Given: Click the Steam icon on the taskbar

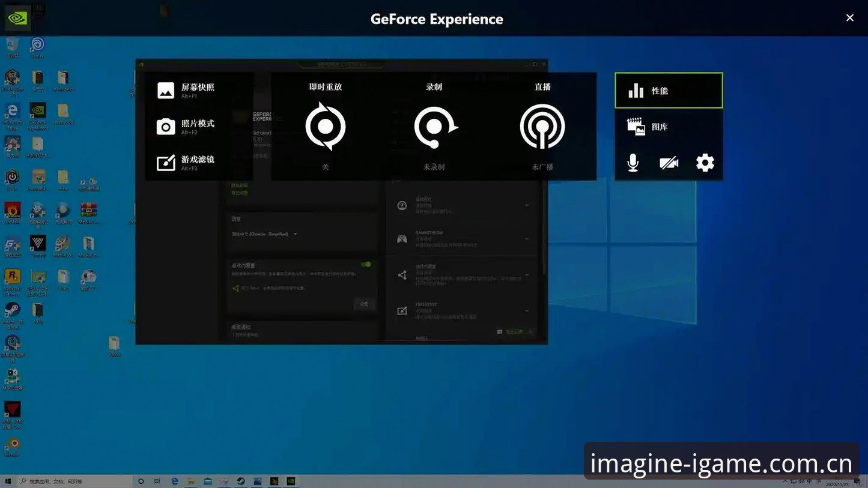Looking at the screenshot, I should (x=241, y=481).
